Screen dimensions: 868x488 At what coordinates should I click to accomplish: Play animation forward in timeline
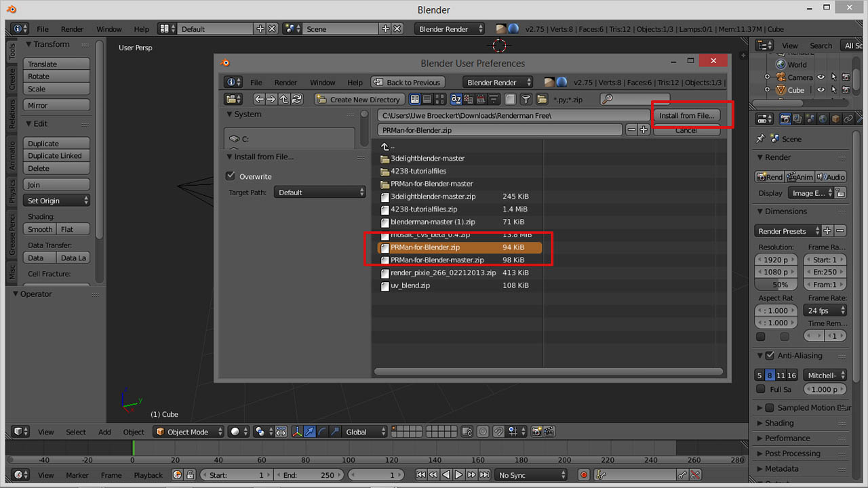(458, 475)
